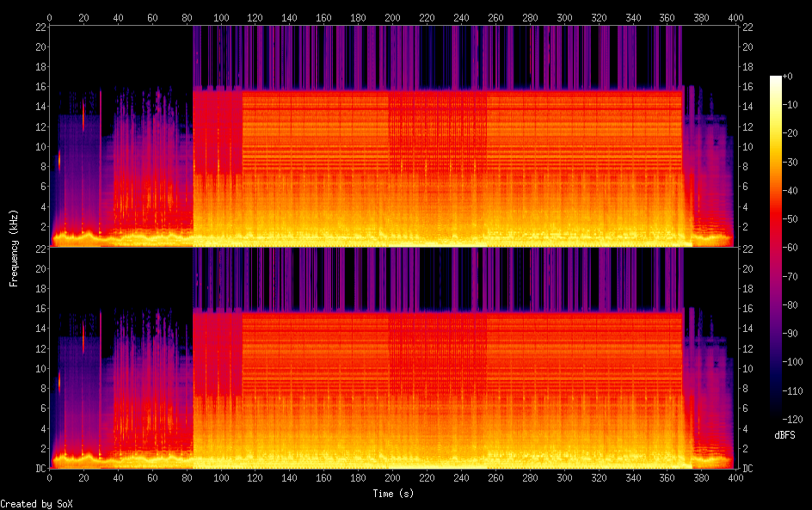Click the 'Frequency (kHz)' vertical axis label
Screen dimensions: 812x510
pyautogui.click(x=14, y=247)
